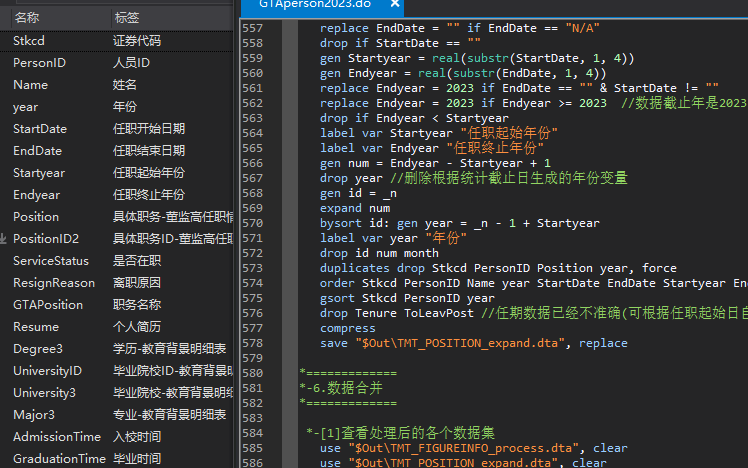Select the year variable row
Viewport: 748px width, 468px height.
tap(116, 107)
